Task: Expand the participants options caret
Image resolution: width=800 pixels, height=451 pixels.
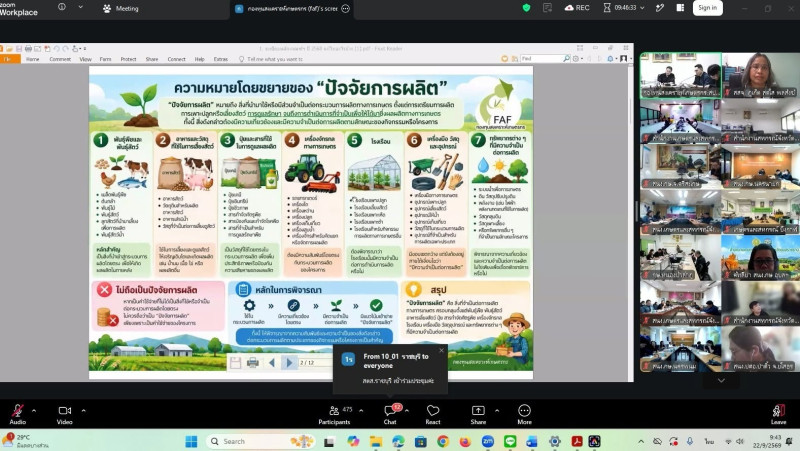Action: (x=361, y=410)
